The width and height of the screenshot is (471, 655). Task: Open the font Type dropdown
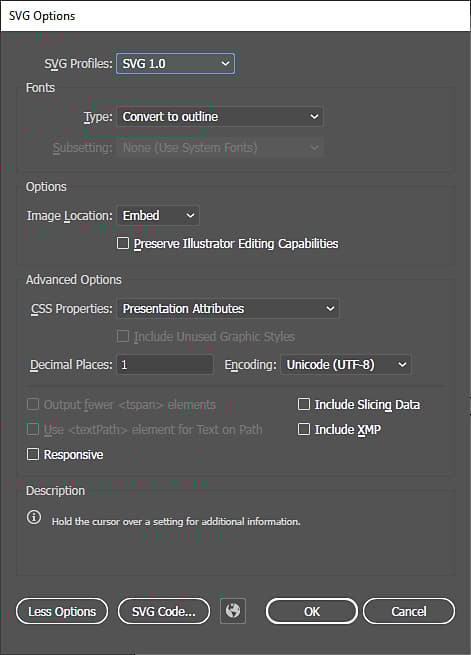pyautogui.click(x=220, y=117)
